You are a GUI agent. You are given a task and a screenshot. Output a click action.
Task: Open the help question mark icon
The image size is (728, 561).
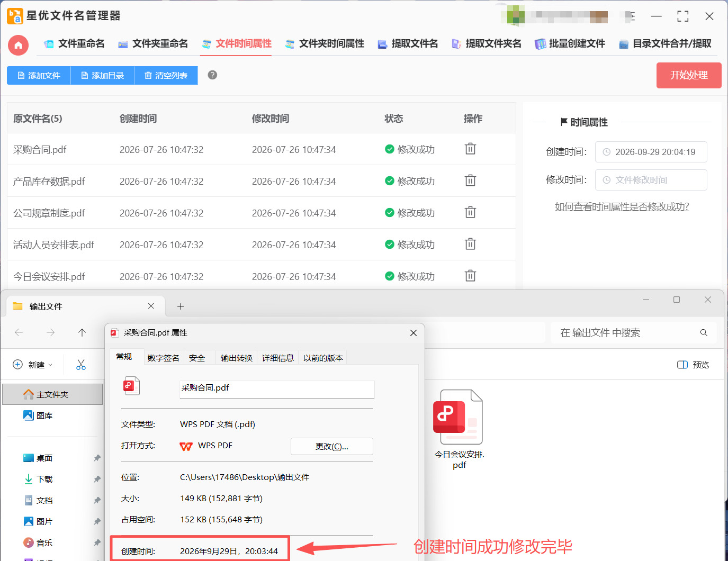coord(212,75)
